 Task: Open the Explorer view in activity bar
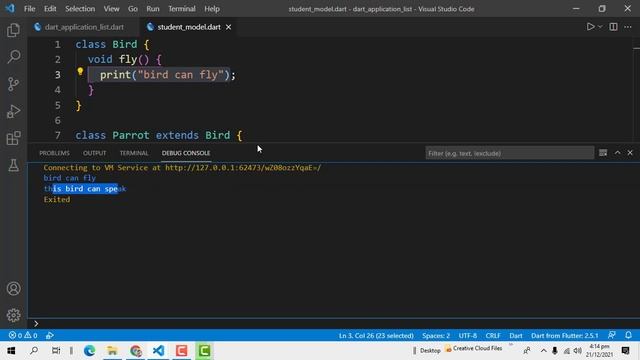pos(13,30)
